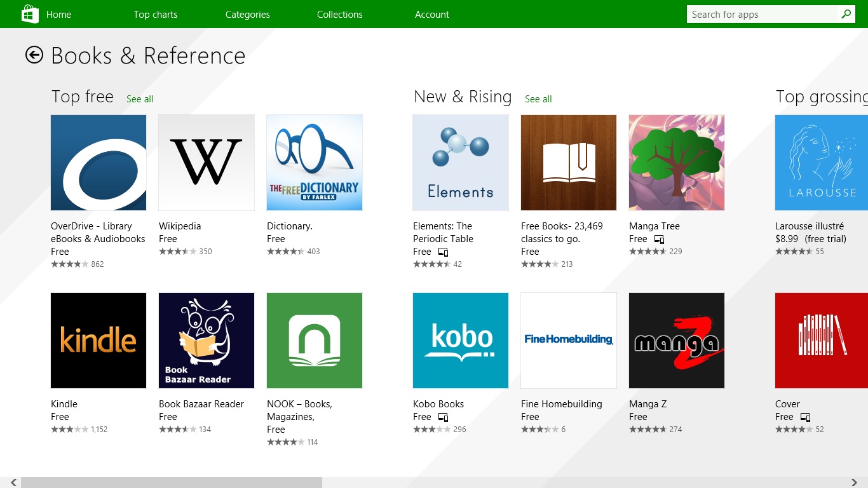This screenshot has width=868, height=488.
Task: See all New & Rising apps
Action: (538, 98)
